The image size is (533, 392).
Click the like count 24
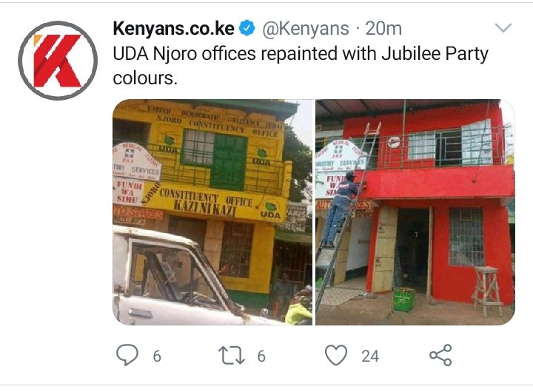370,356
